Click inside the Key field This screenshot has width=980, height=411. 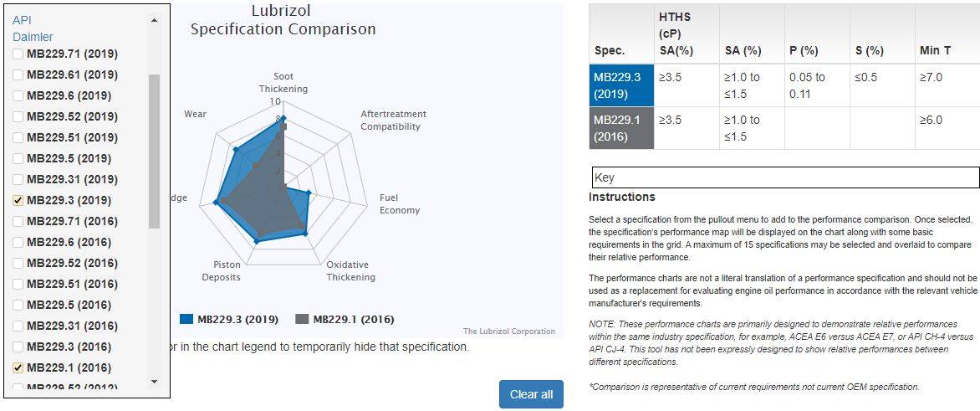pyautogui.click(x=784, y=177)
